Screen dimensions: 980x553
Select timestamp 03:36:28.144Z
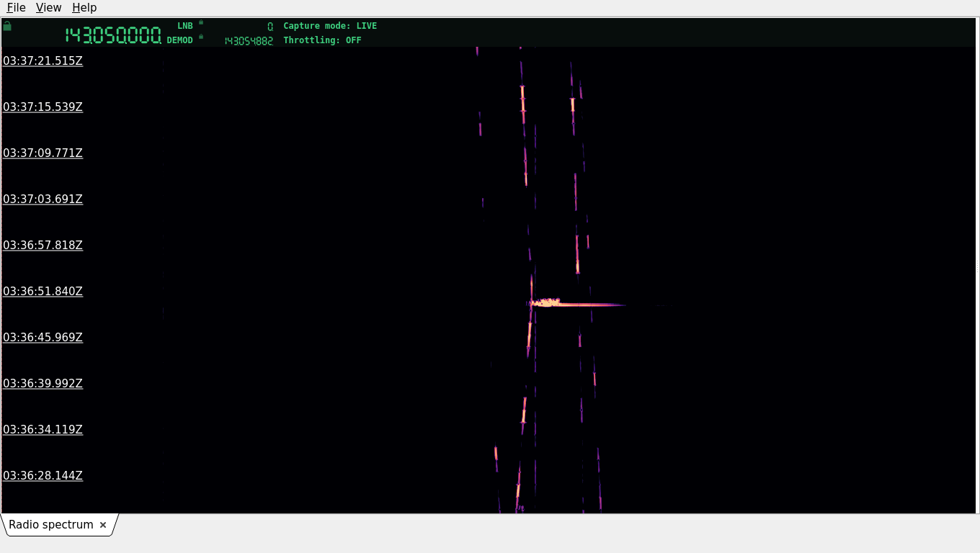point(43,476)
